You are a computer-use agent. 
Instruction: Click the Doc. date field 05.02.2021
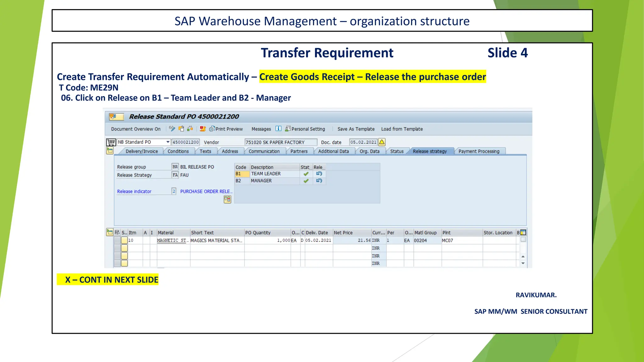point(364,142)
